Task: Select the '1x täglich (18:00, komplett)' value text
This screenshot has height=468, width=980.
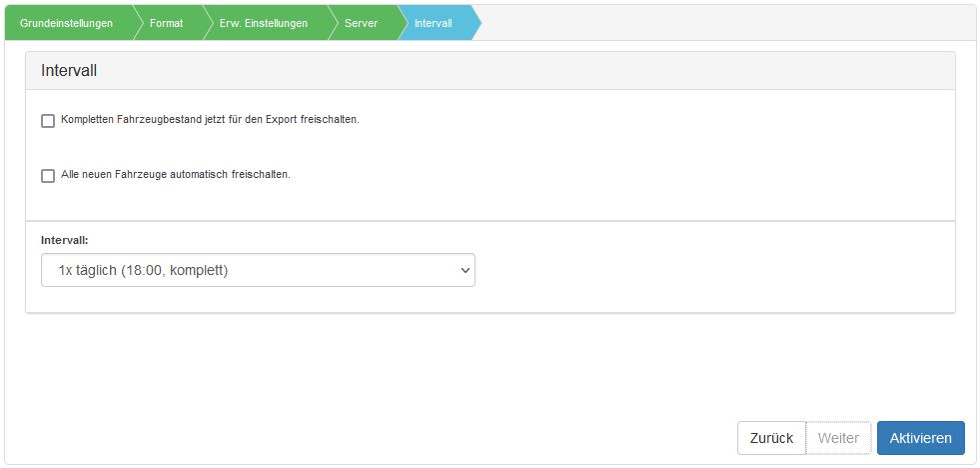Action: (143, 270)
